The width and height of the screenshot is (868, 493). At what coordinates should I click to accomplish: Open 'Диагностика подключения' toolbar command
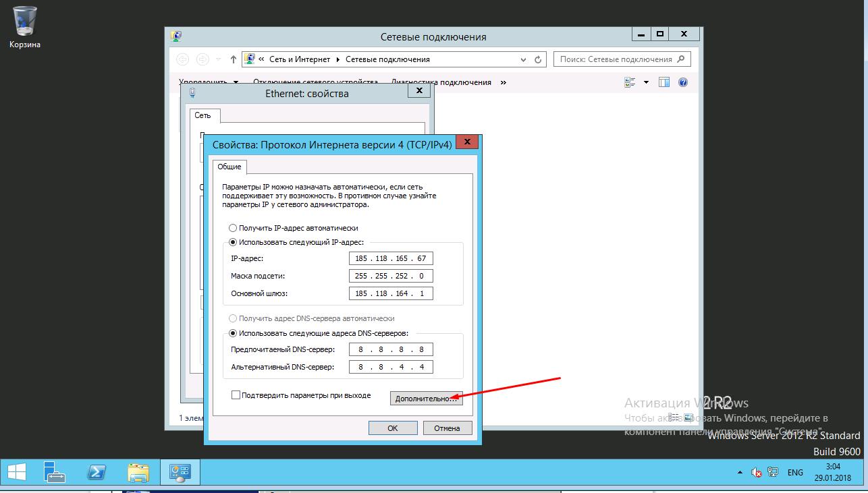pos(441,82)
